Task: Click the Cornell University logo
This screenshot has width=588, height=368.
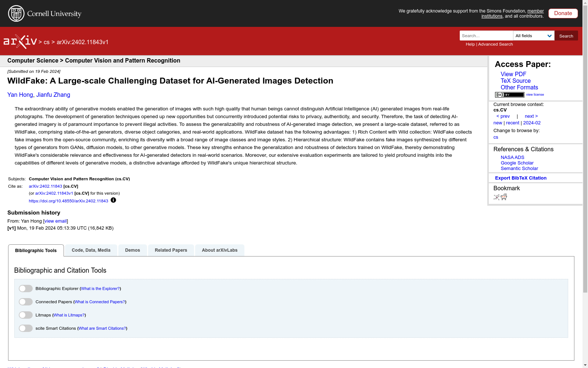Action: (x=45, y=14)
